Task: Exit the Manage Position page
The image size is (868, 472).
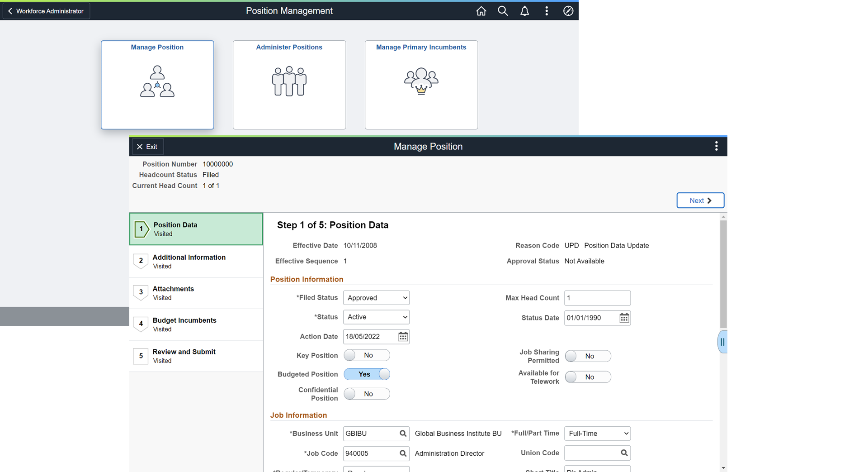Action: coord(147,147)
